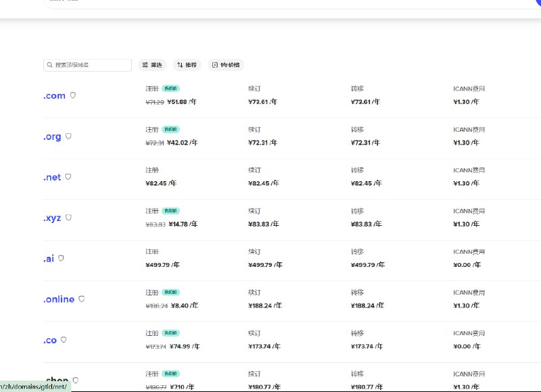Click the struck-through ¥71.29 price for .com

[x=155, y=102]
